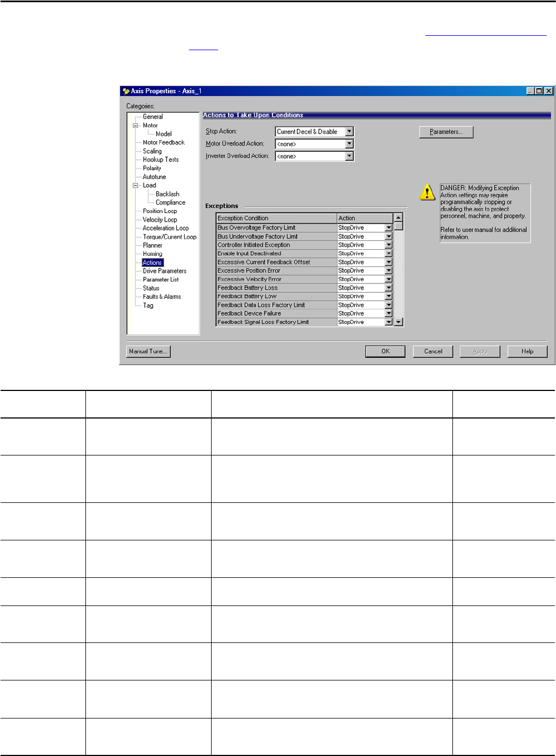Open action dropdown for Controller Initiated Exception
Screen dimensions: 556x756
click(x=388, y=245)
